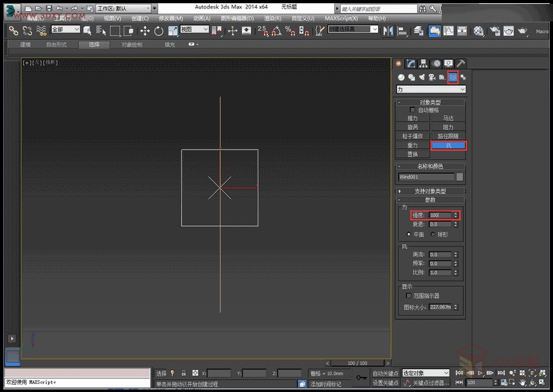Open the Utilities hammer panel tab

[461, 64]
